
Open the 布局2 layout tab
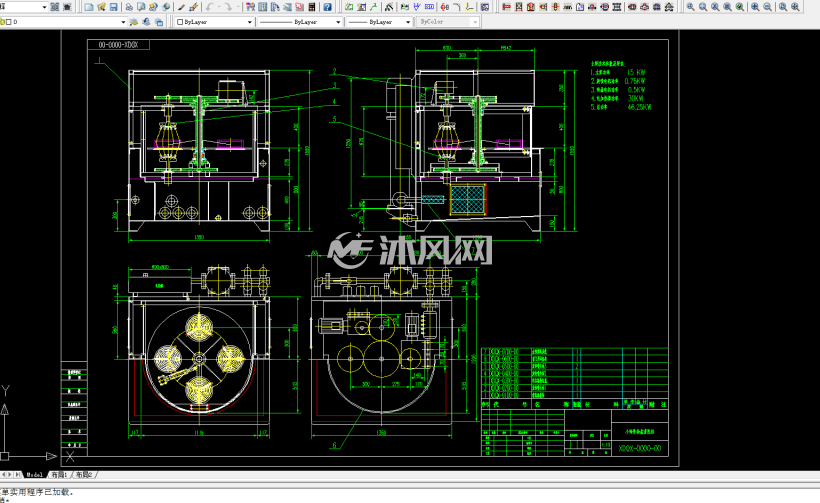point(83,475)
